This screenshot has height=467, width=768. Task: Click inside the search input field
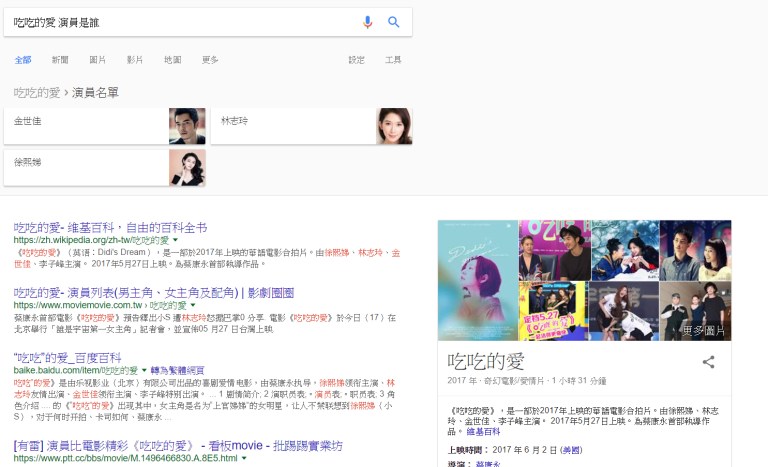180,22
